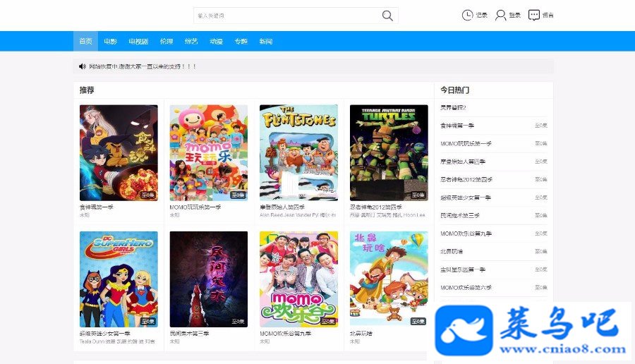Click the 北鼻玩啥 hot list link
This screenshot has width=635, height=364.
pyautogui.click(x=452, y=251)
